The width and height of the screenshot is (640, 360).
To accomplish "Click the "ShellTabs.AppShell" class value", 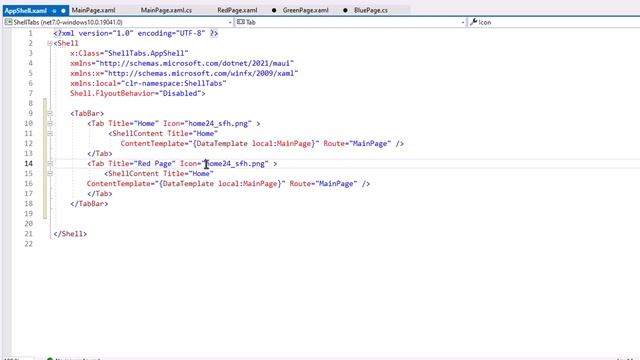I will point(146,53).
